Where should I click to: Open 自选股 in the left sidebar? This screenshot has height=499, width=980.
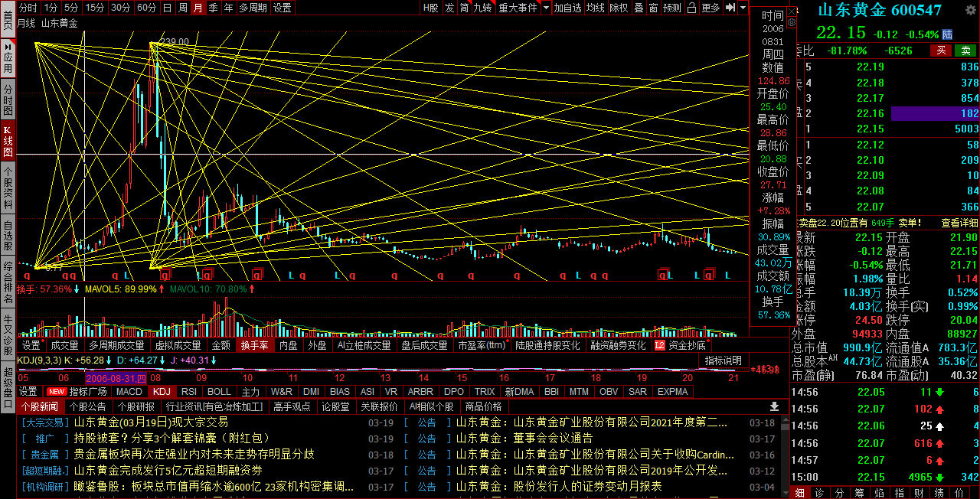coord(8,235)
